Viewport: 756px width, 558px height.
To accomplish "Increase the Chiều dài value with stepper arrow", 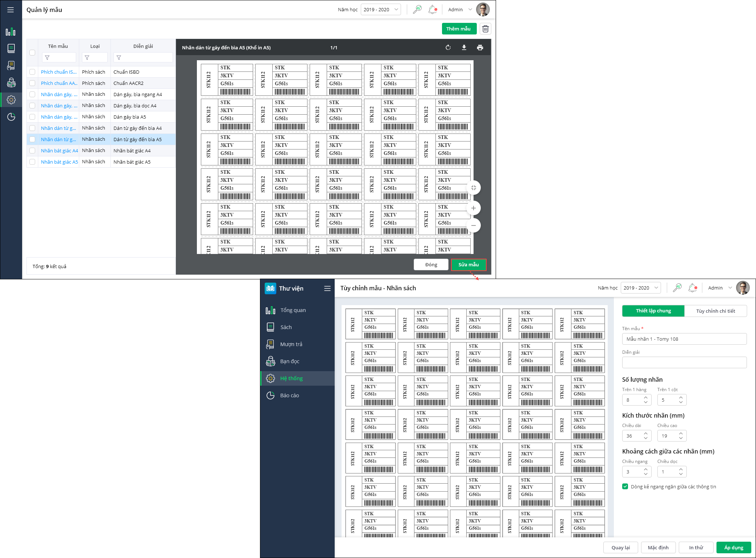I will (646, 434).
